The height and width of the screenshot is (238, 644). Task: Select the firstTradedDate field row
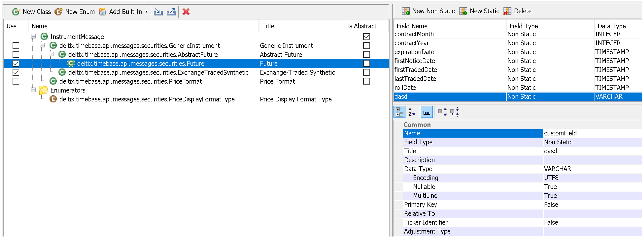518,70
